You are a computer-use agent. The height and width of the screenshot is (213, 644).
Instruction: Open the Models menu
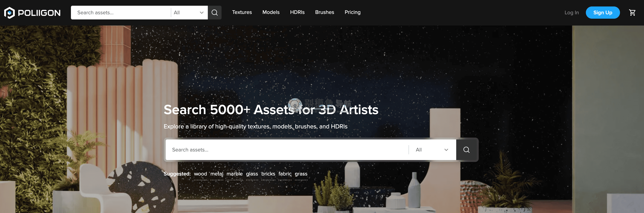tap(271, 12)
